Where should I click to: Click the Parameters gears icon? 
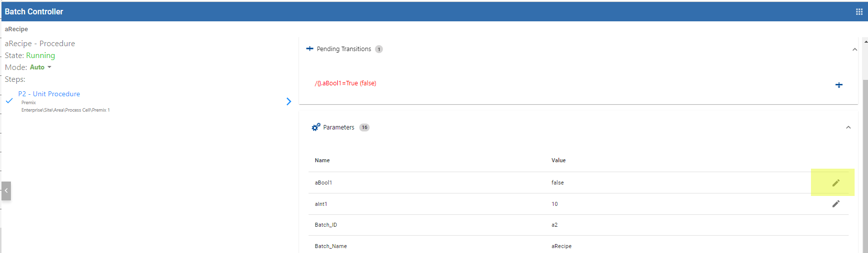316,127
